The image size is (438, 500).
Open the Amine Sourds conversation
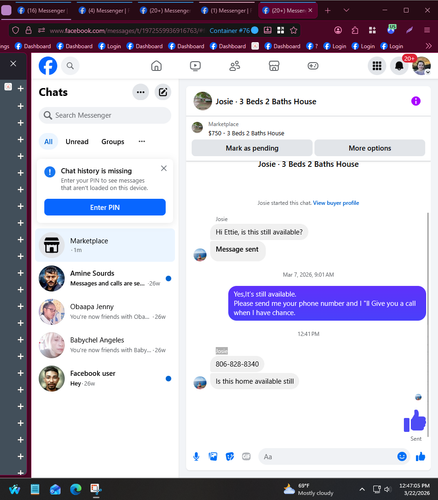[105, 278]
